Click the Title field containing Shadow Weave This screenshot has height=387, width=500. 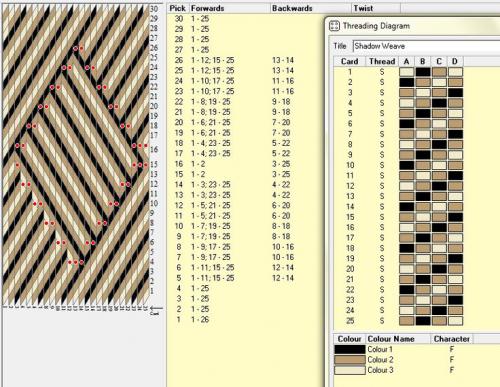(x=426, y=46)
